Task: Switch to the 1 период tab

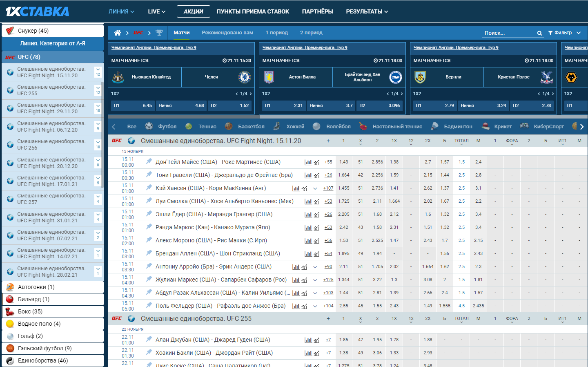Action: [x=276, y=33]
